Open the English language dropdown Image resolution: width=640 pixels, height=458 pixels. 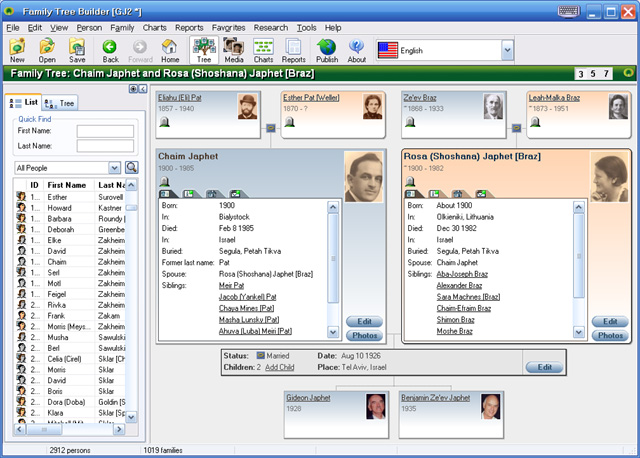(507, 49)
